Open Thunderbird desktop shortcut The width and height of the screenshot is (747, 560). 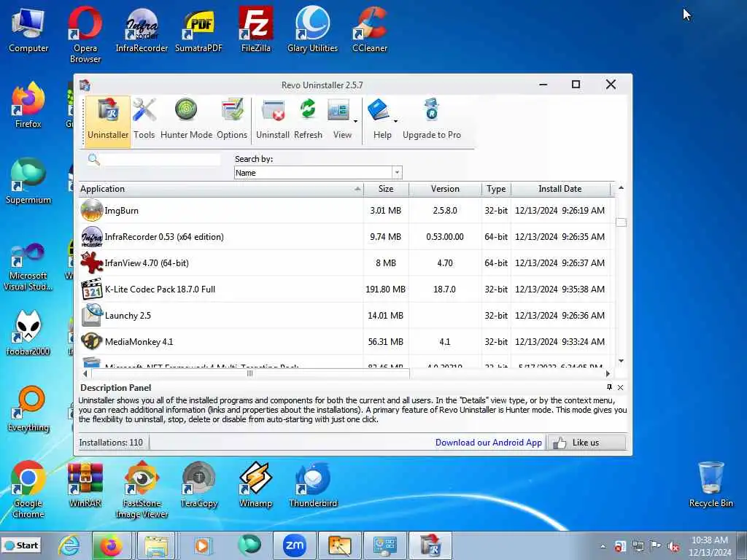312,485
